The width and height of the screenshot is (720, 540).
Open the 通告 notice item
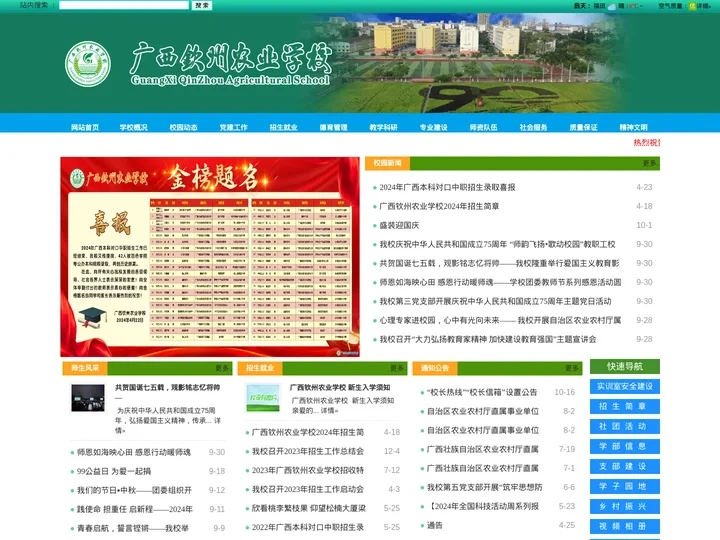(x=434, y=525)
